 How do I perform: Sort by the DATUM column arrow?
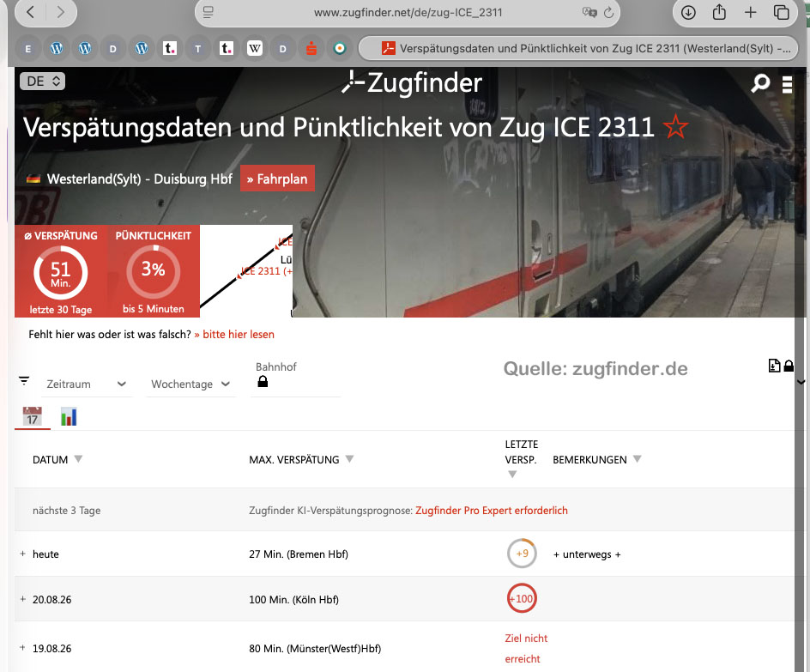pos(78,458)
